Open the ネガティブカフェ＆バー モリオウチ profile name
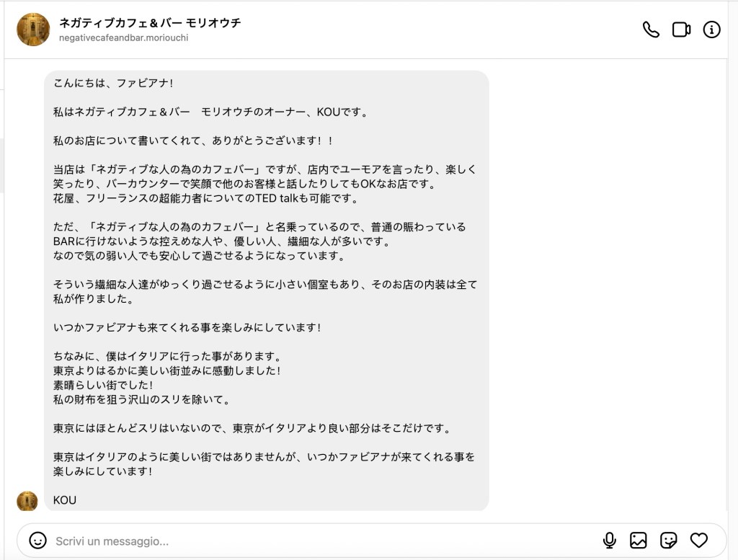738x560 pixels. coord(150,23)
